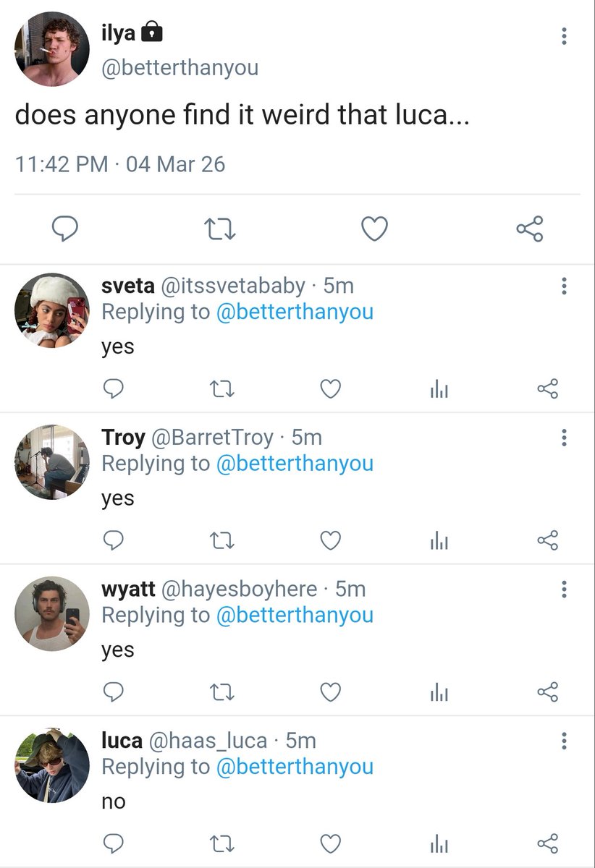Open more options on luca's reply
The image size is (595, 868).
(564, 740)
